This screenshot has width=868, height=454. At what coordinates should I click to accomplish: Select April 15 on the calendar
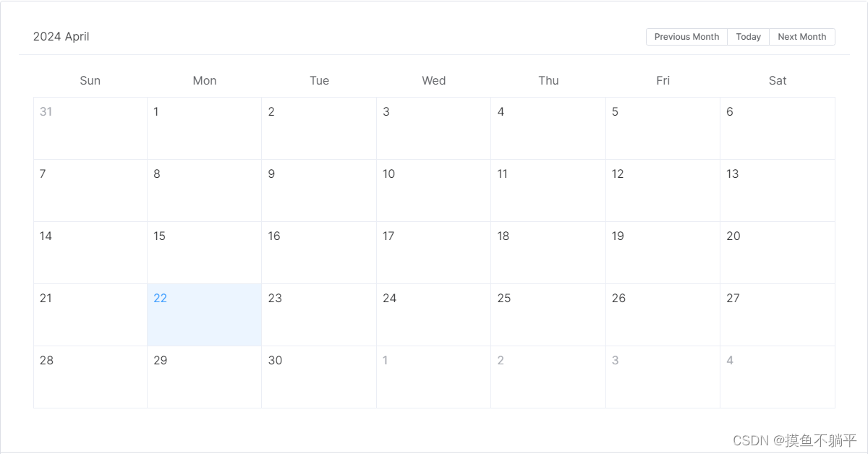(x=204, y=252)
